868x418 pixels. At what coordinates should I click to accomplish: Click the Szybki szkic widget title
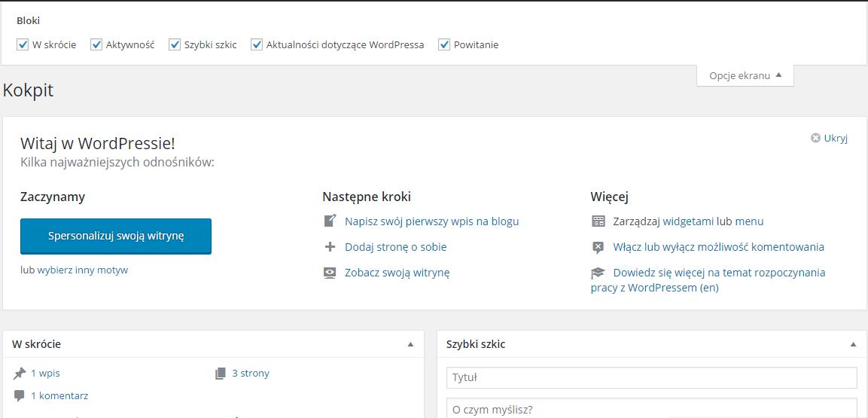click(476, 344)
